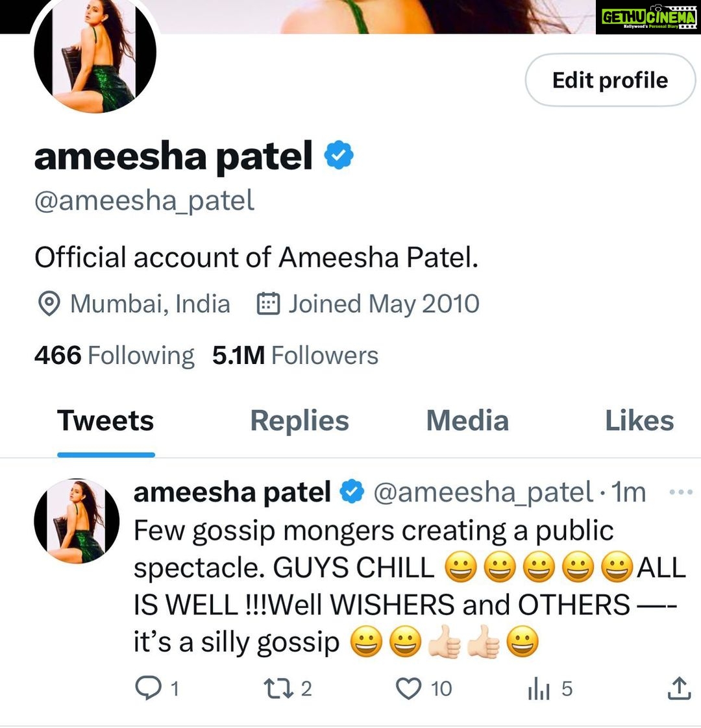Open tweet view analytics bar-chart icon

pos(539,688)
